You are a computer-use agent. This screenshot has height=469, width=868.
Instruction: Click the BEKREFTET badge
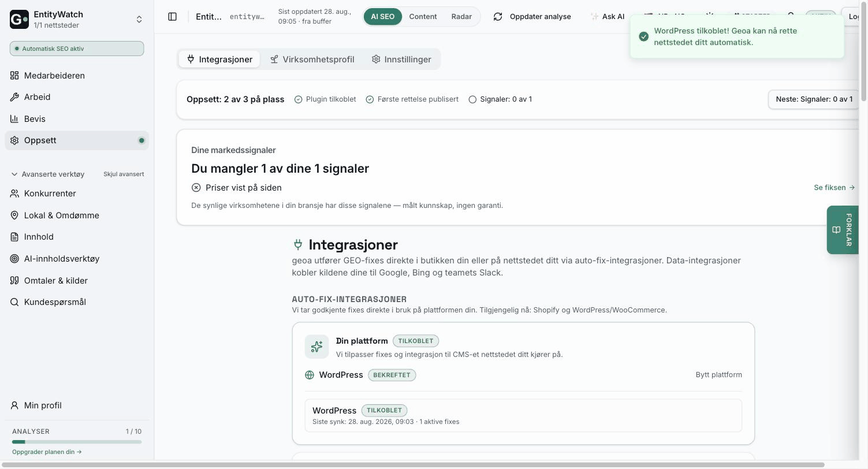pos(392,375)
